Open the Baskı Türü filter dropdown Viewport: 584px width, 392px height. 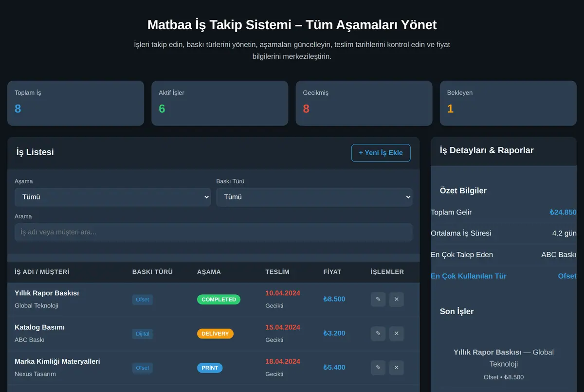click(x=314, y=197)
